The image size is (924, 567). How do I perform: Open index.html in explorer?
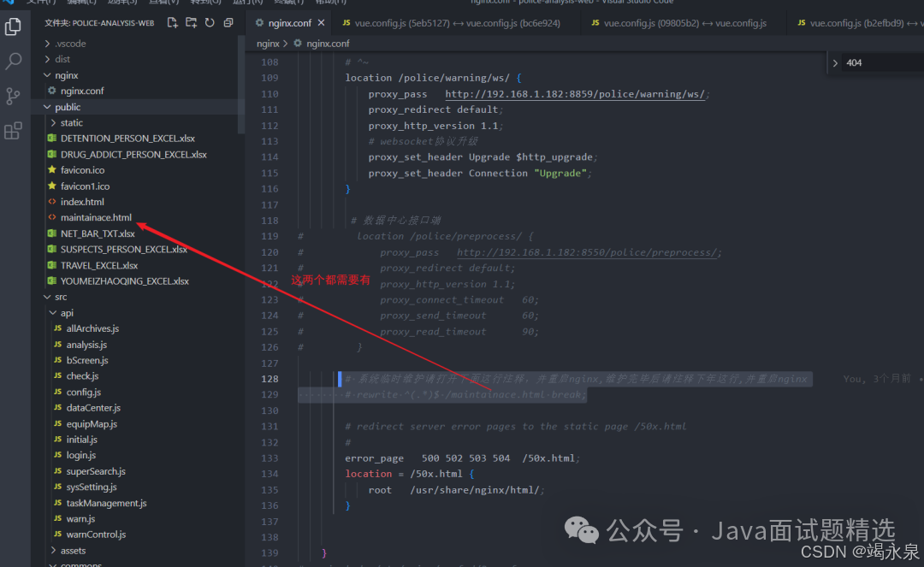pos(82,202)
